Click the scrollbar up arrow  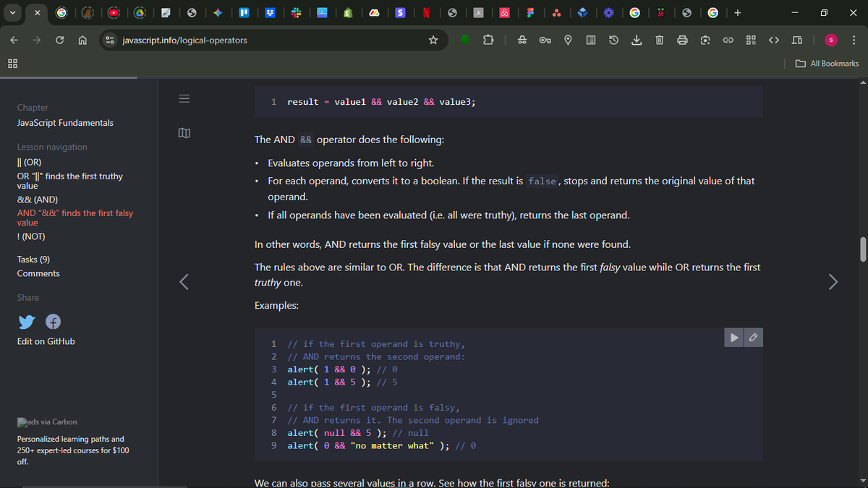862,81
